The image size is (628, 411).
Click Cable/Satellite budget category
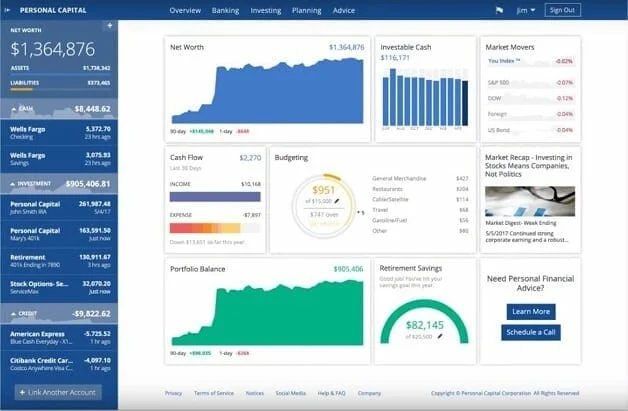click(x=420, y=199)
